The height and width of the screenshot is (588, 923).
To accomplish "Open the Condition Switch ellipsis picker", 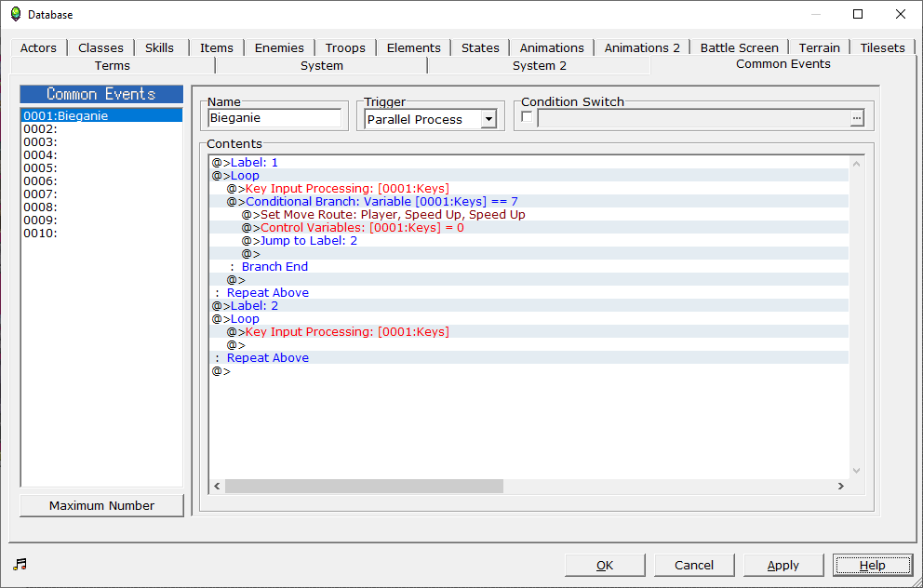I will click(857, 118).
